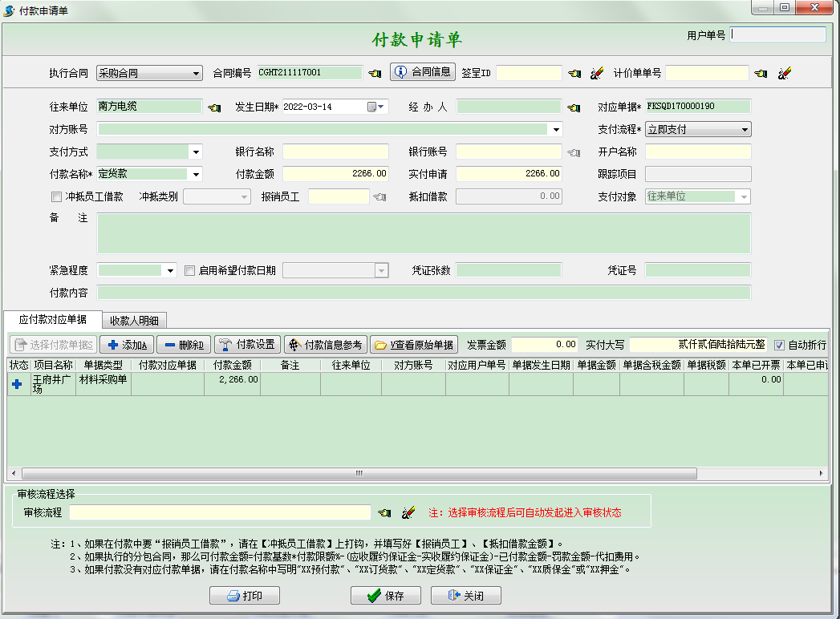Open 合同信息 contract info
This screenshot has width=840, height=619.
424,71
